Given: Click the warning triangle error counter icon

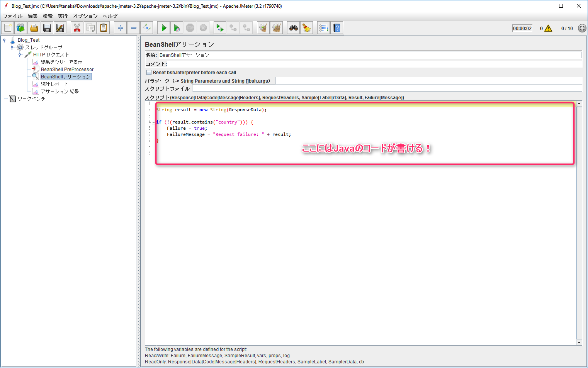Looking at the screenshot, I should (x=548, y=28).
